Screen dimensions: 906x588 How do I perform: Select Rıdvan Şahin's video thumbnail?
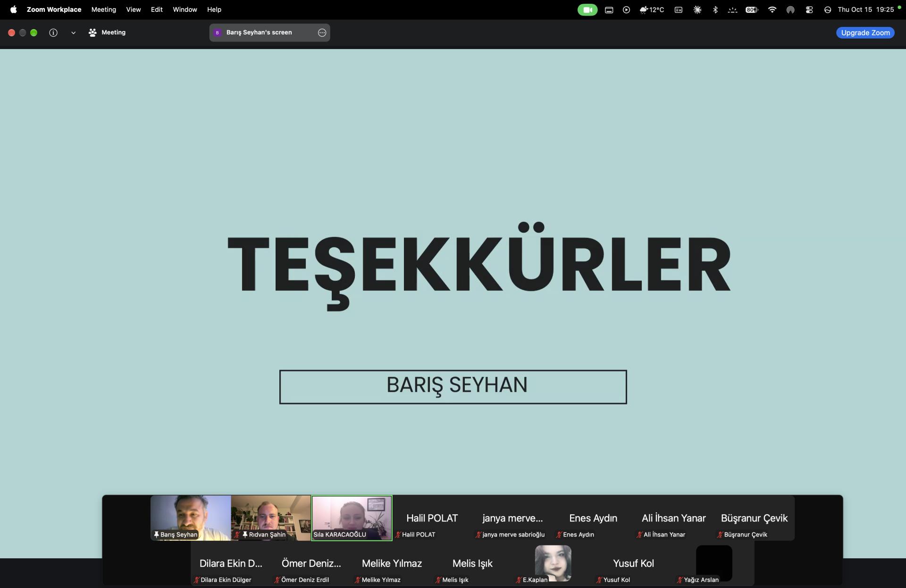pos(271,518)
